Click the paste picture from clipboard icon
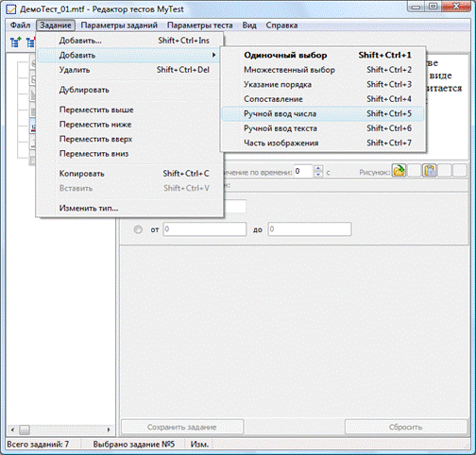 pyautogui.click(x=430, y=171)
